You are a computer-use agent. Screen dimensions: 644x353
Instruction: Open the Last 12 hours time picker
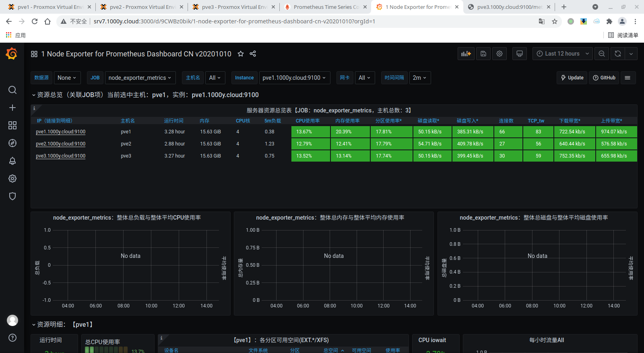coord(562,54)
